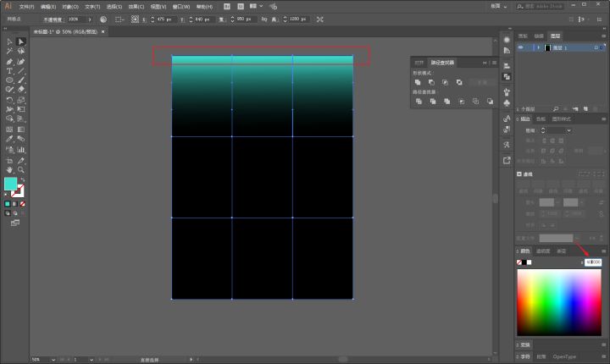Select the Eyedropper tool
This screenshot has height=364, width=610.
coord(9,139)
